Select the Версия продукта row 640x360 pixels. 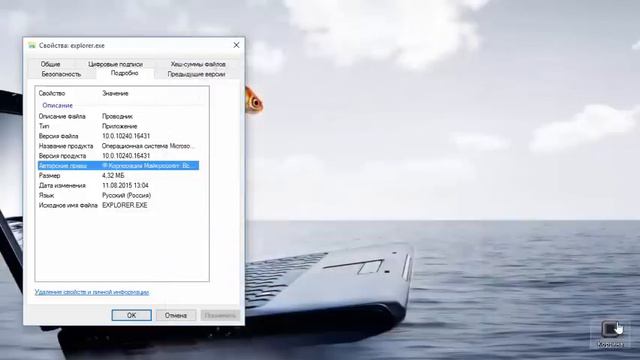point(118,156)
